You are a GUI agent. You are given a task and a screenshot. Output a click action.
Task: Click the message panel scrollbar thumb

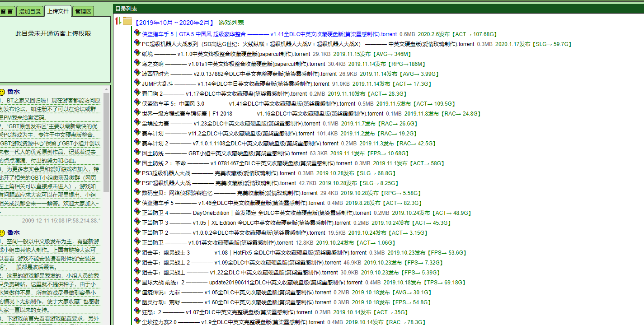107,142
